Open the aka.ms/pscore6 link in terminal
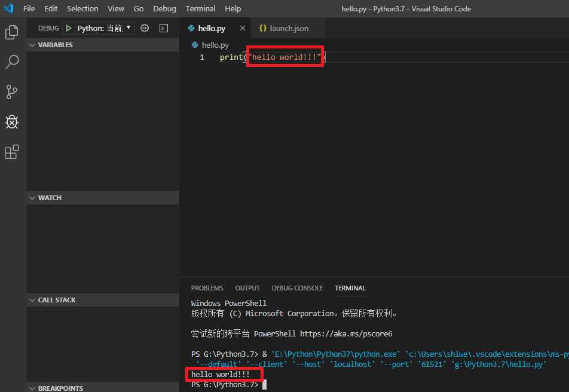The width and height of the screenshot is (569, 392). tap(346, 334)
